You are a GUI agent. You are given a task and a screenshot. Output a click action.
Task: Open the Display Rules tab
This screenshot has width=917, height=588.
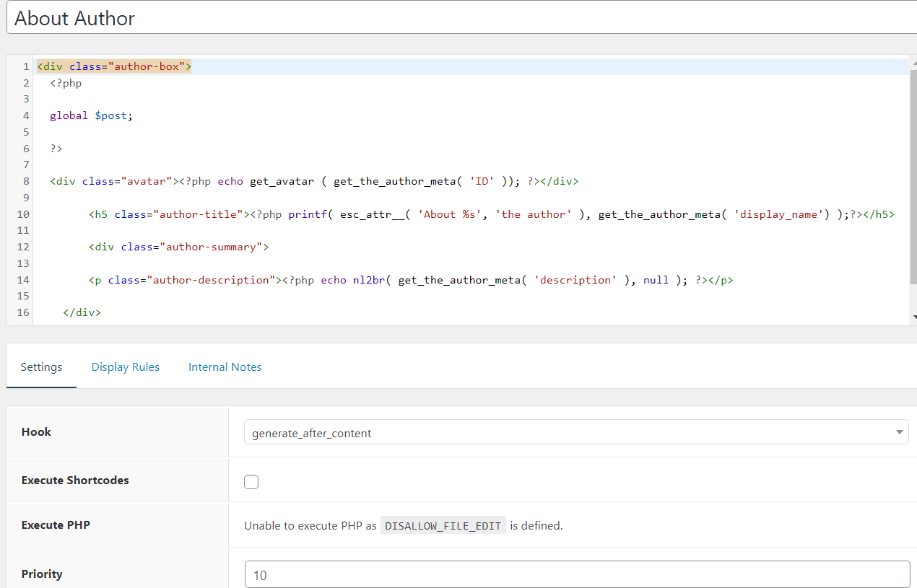125,367
